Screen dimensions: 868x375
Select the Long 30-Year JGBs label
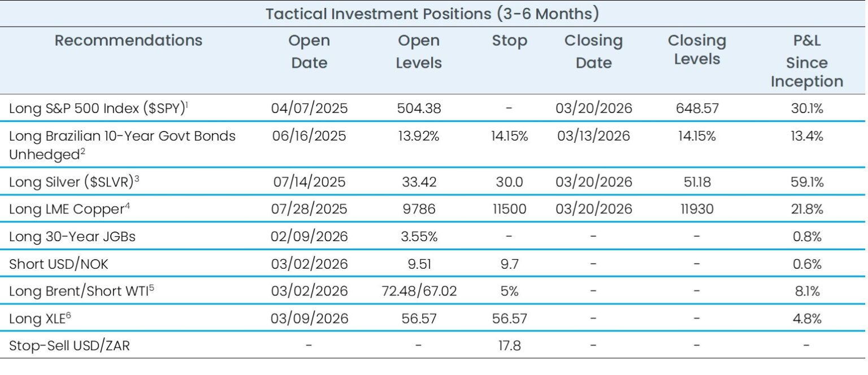[72, 237]
